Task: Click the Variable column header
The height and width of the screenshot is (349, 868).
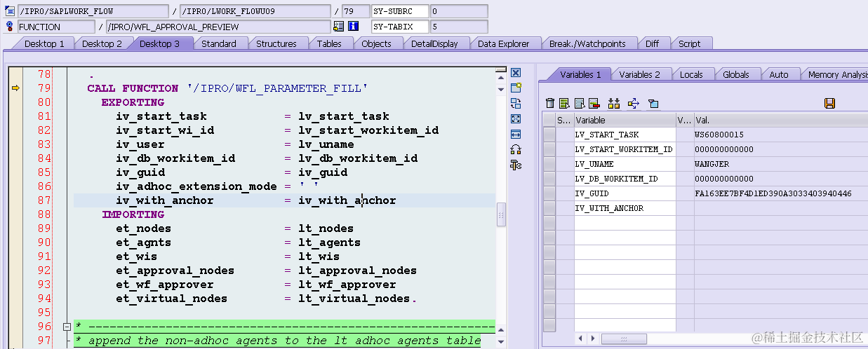Action: (x=625, y=120)
